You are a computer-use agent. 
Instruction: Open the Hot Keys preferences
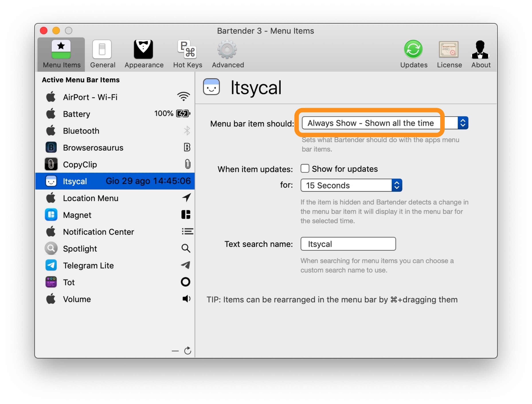point(188,54)
